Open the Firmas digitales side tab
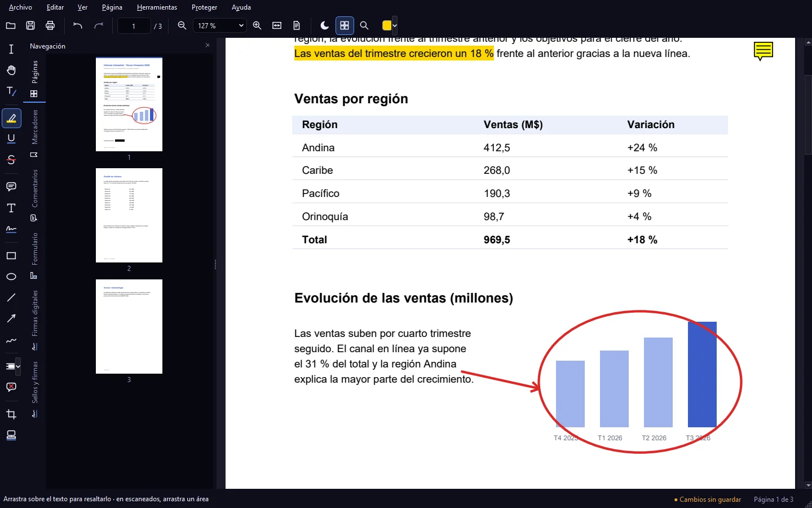 coord(34,320)
